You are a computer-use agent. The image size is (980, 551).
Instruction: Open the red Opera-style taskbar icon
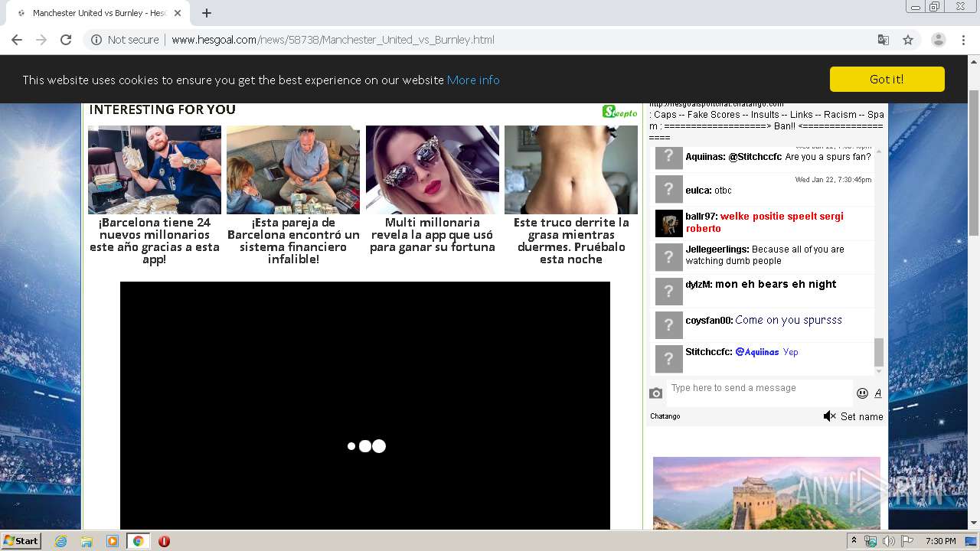pos(164,541)
